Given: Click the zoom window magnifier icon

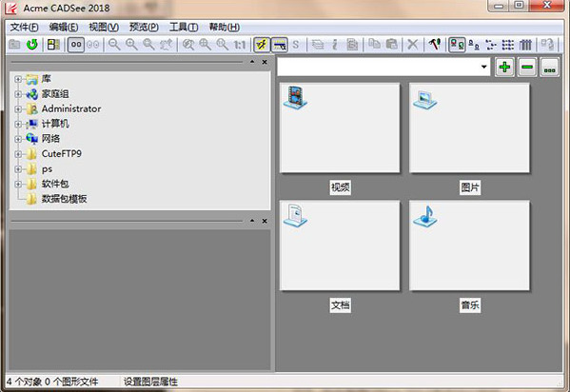Looking at the screenshot, I should click(148, 45).
